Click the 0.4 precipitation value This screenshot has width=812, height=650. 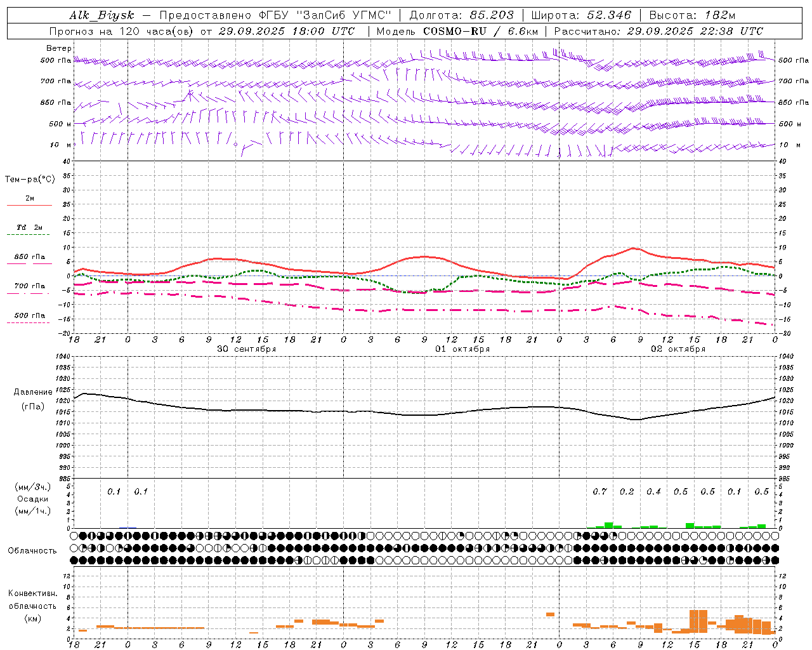(653, 492)
